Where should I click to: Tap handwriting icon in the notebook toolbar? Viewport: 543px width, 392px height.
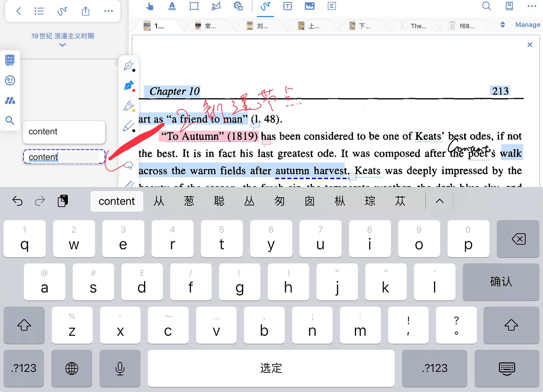pos(62,11)
